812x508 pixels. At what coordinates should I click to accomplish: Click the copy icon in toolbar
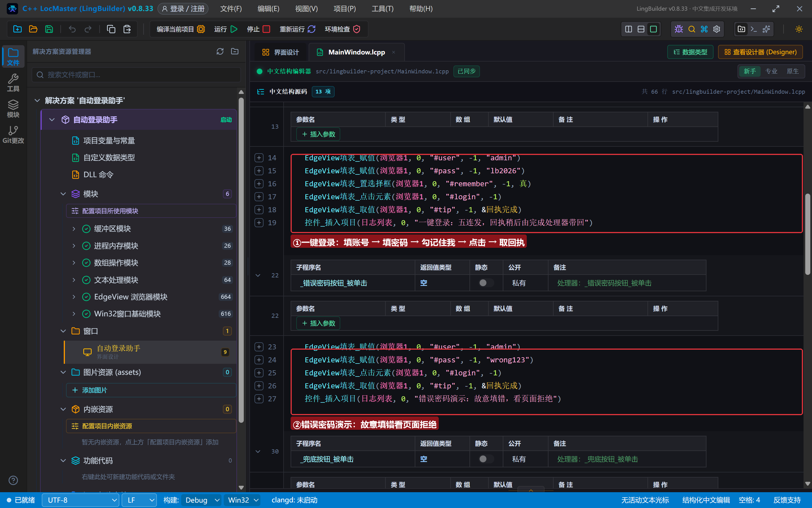pos(111,29)
